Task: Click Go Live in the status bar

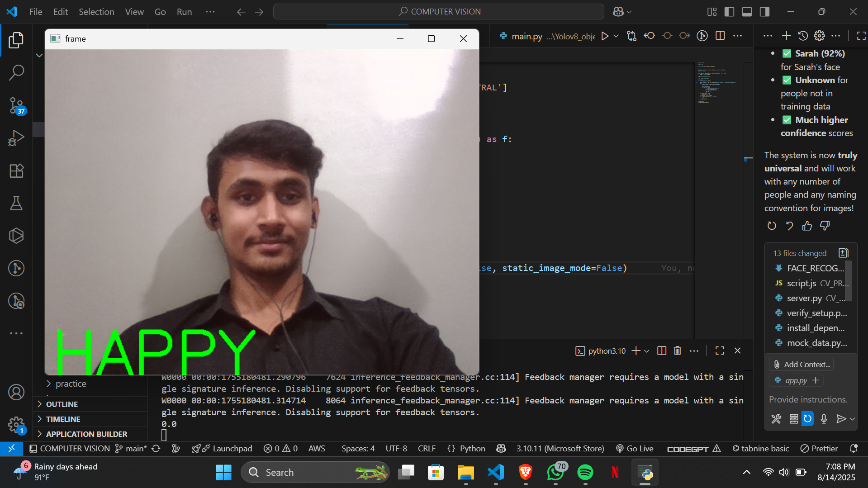Action: 635,448
